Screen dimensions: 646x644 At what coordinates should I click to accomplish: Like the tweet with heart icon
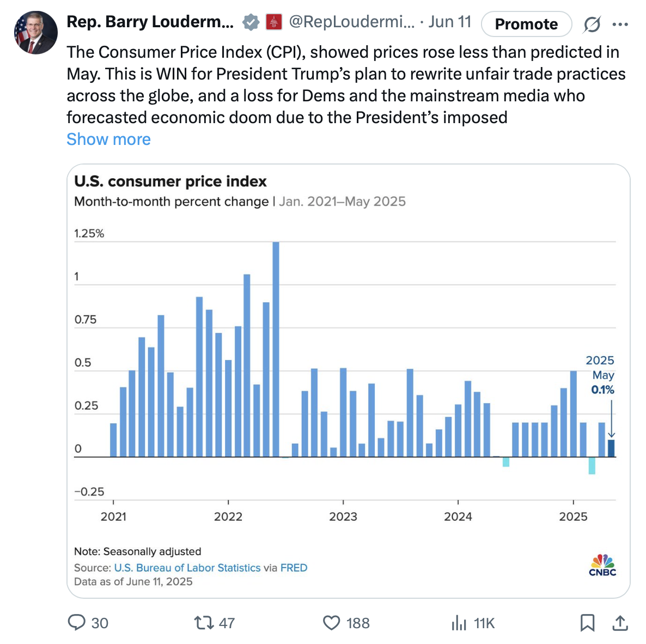[x=331, y=622]
